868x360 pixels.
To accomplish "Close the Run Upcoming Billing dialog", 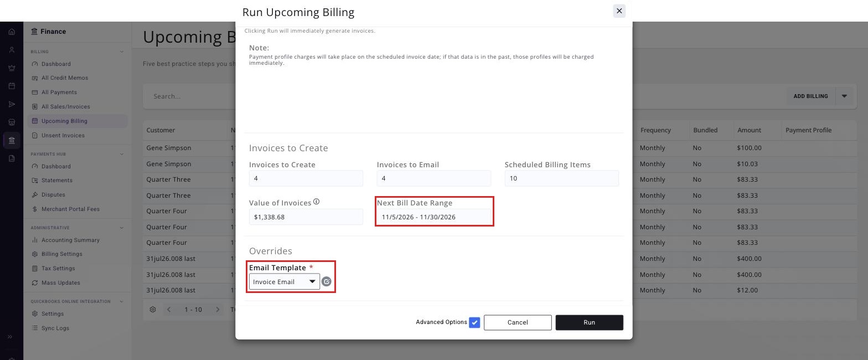I will 619,11.
